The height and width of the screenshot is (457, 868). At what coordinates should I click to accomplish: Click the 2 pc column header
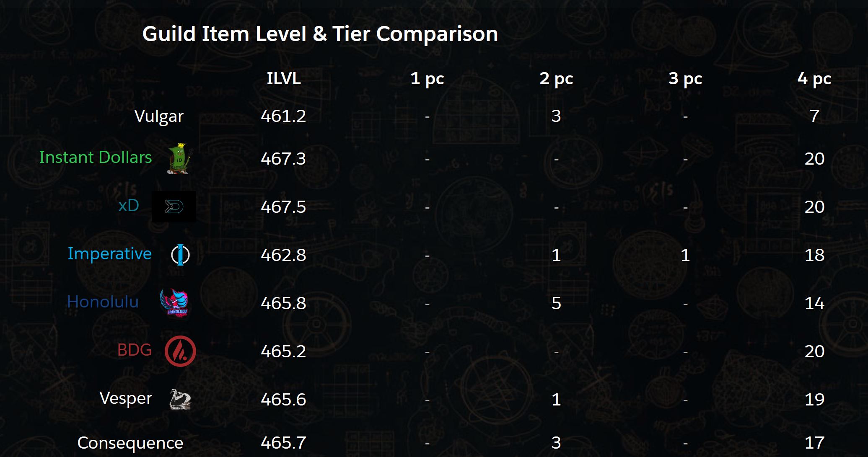coord(556,79)
